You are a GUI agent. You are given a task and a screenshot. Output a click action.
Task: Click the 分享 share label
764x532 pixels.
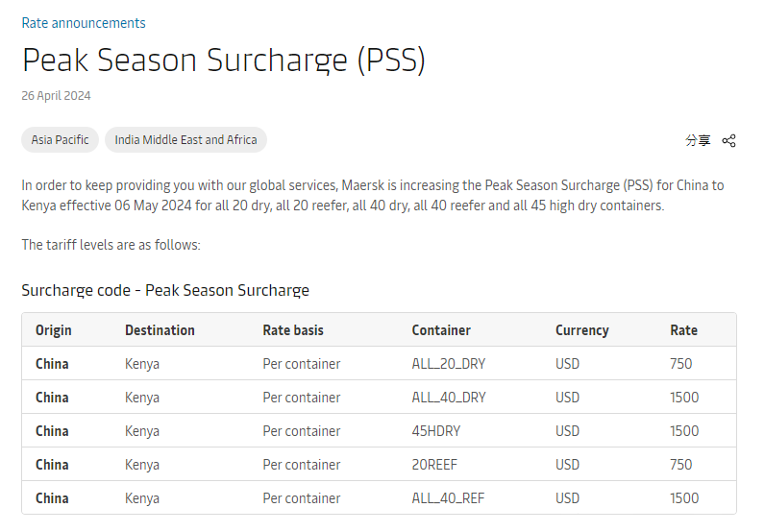[698, 140]
